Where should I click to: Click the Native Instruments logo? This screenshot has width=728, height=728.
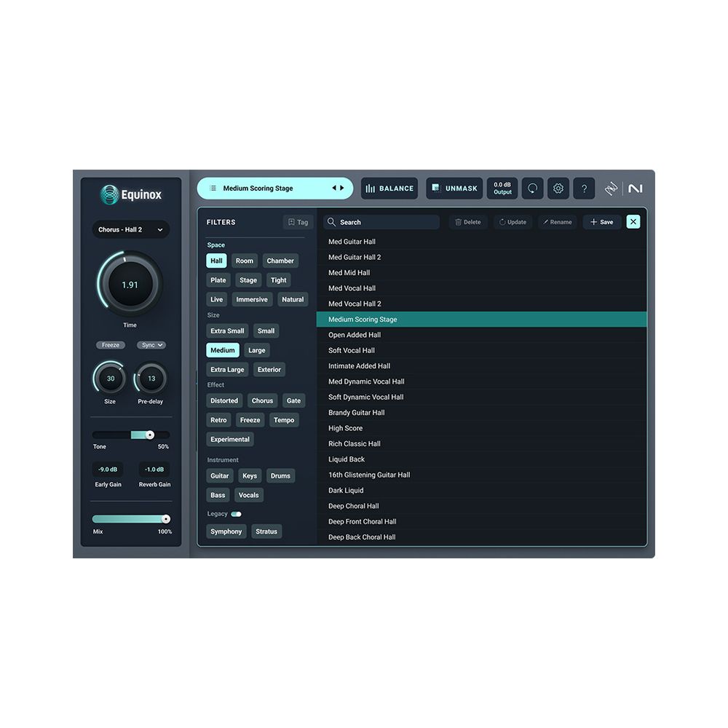click(635, 188)
